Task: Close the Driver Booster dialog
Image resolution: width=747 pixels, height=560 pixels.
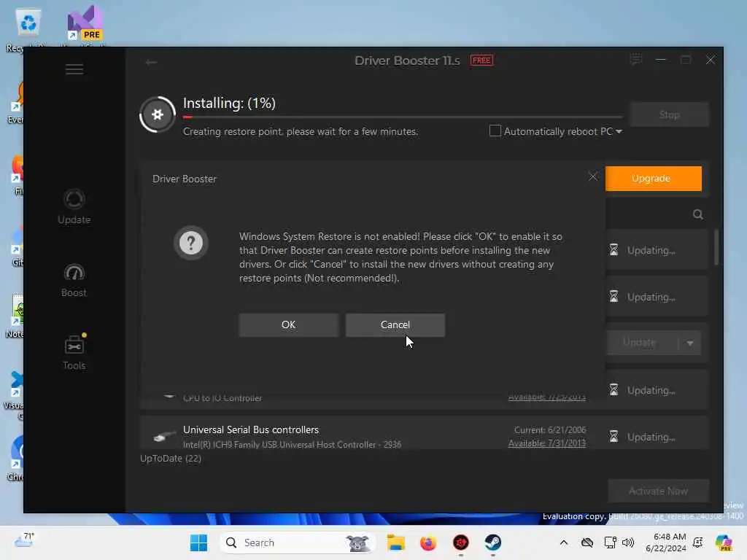Action: click(x=592, y=176)
